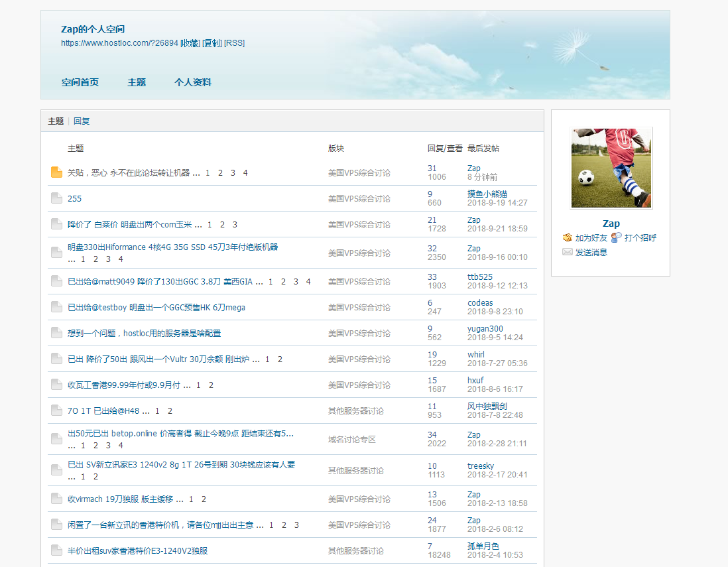Click the thread icon beside 闲置了一台新立讯 topic
The width and height of the screenshot is (728, 567).
tap(56, 525)
